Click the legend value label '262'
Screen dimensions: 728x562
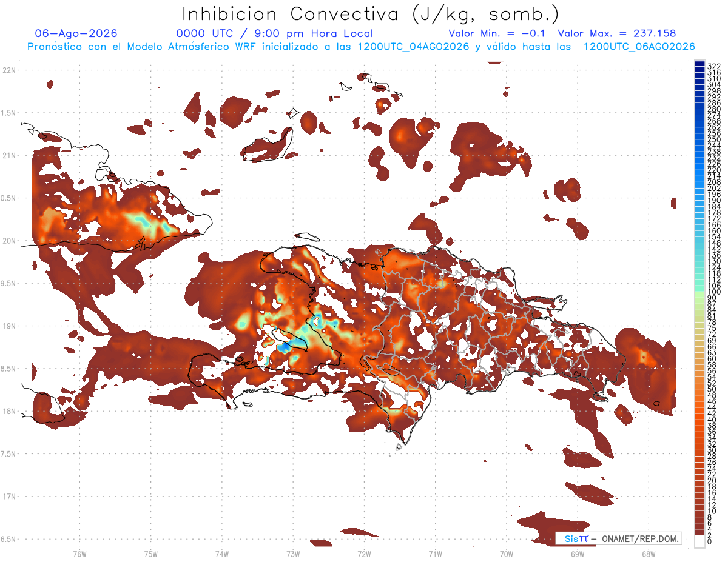click(714, 126)
